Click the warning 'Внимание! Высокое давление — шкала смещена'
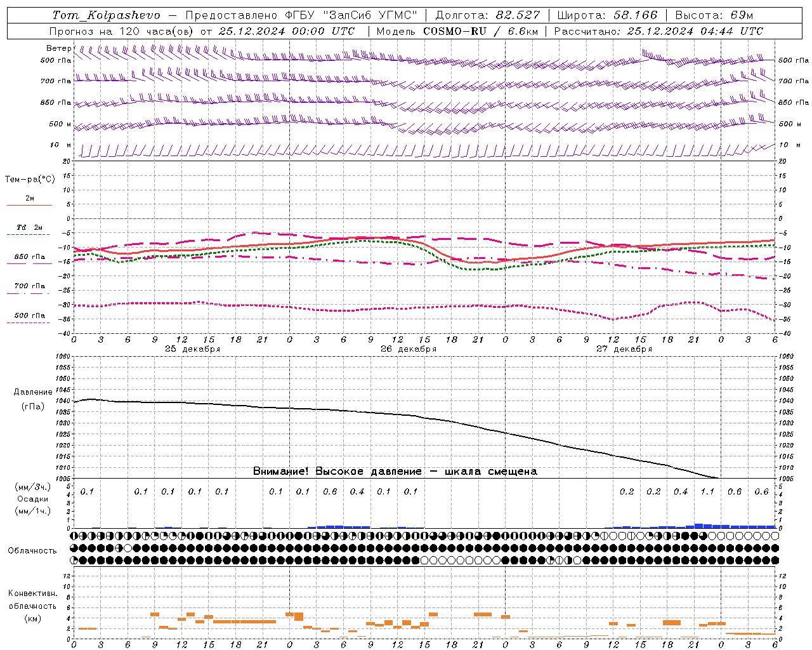This screenshot has width=812, height=650. [x=395, y=471]
